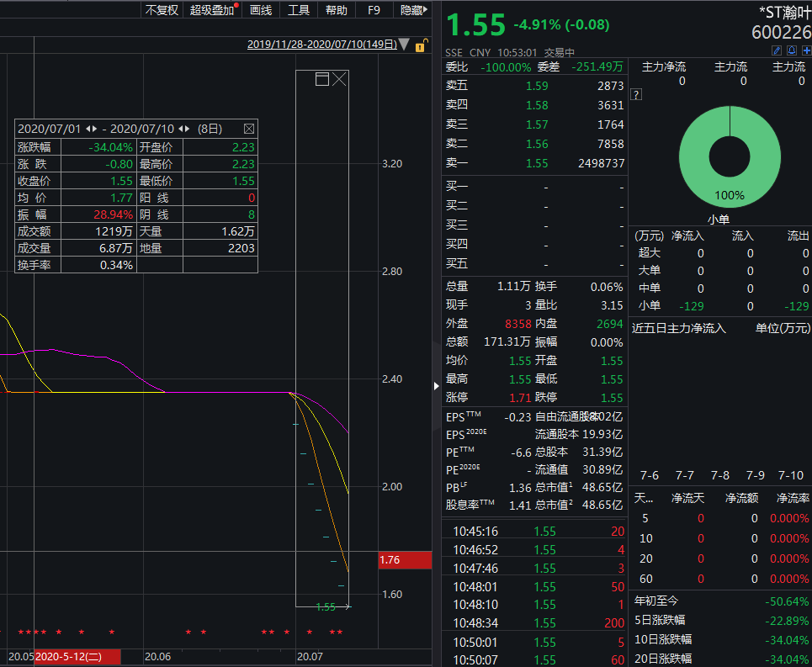The height and width of the screenshot is (667, 812).
Task: Step the 2020/07/10 end date arrows
Action: (x=184, y=129)
